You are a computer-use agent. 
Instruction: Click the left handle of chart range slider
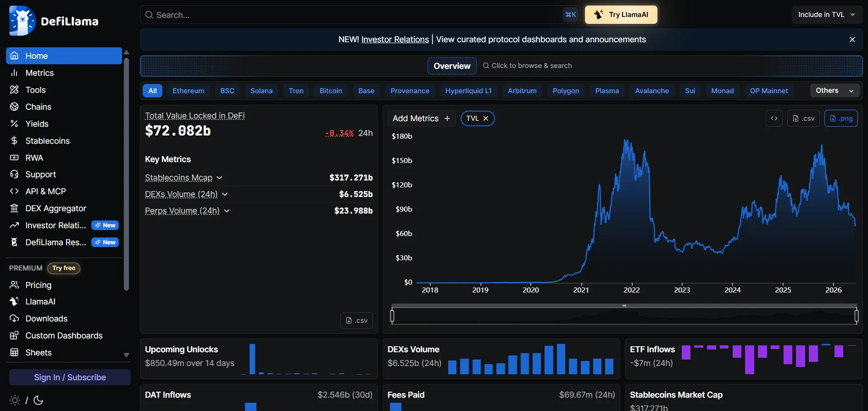tap(392, 315)
